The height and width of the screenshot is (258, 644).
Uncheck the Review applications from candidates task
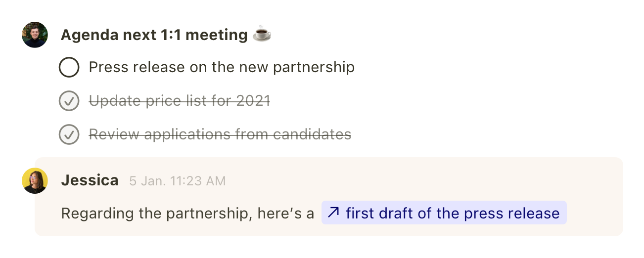point(69,134)
